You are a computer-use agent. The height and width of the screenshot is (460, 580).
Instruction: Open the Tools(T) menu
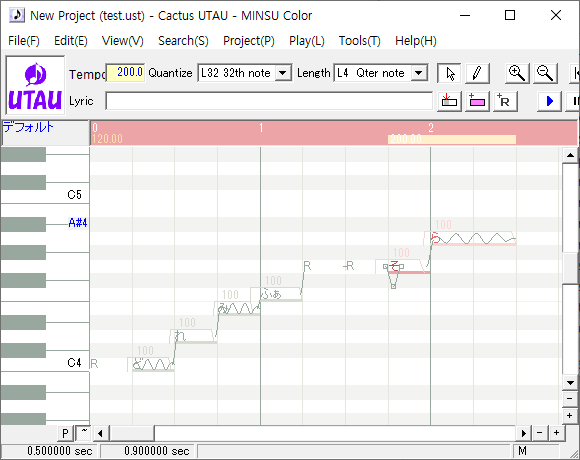point(360,41)
